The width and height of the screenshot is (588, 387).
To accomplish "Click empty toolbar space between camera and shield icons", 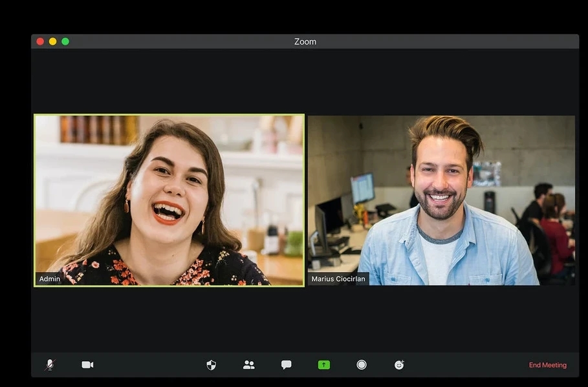I will tap(149, 365).
